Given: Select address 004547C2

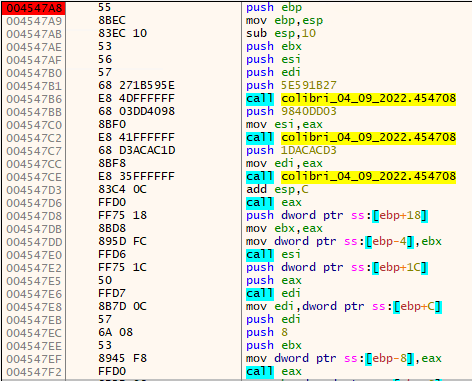Looking at the screenshot, I should tap(34, 138).
